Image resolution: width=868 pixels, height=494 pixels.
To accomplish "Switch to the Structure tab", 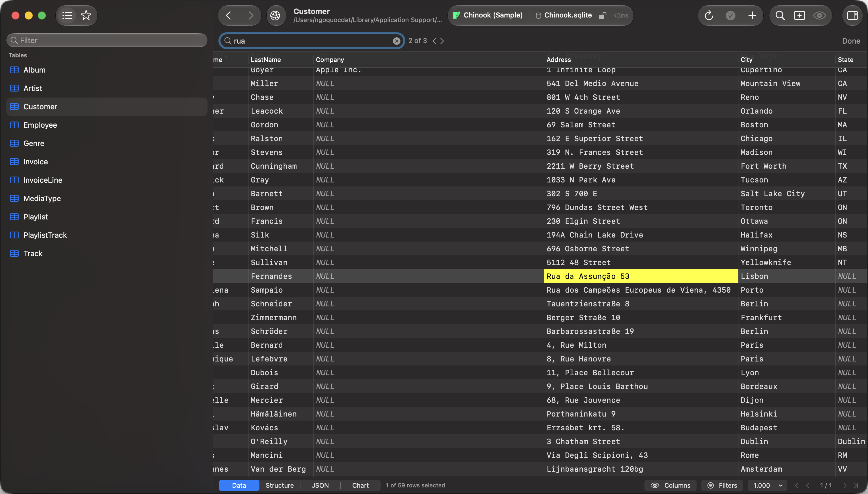I will click(x=279, y=485).
